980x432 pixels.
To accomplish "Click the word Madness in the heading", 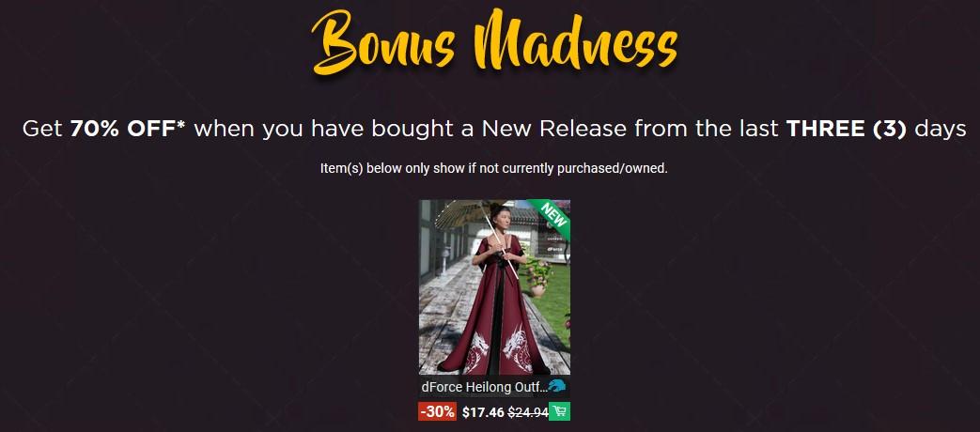I will [x=575, y=42].
